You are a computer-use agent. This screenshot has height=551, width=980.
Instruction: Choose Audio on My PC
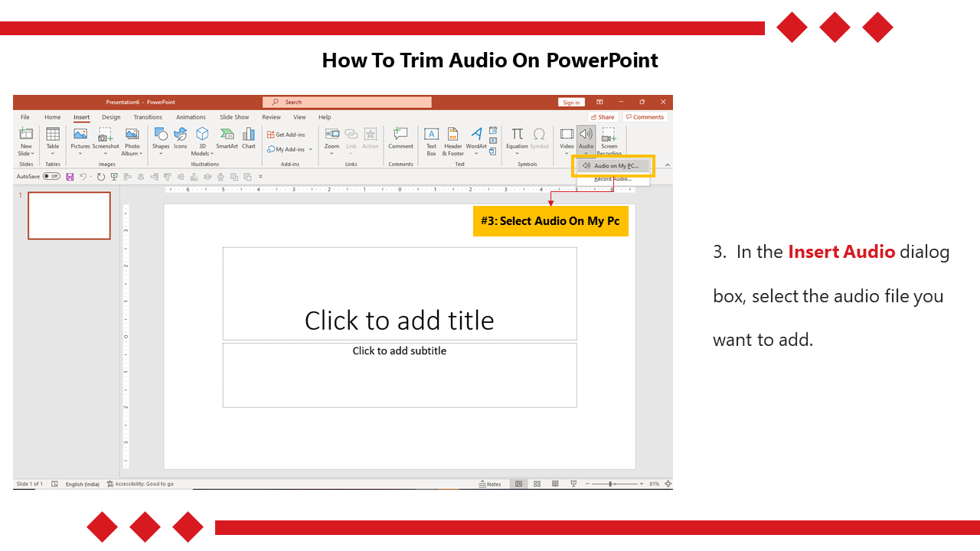tap(614, 165)
